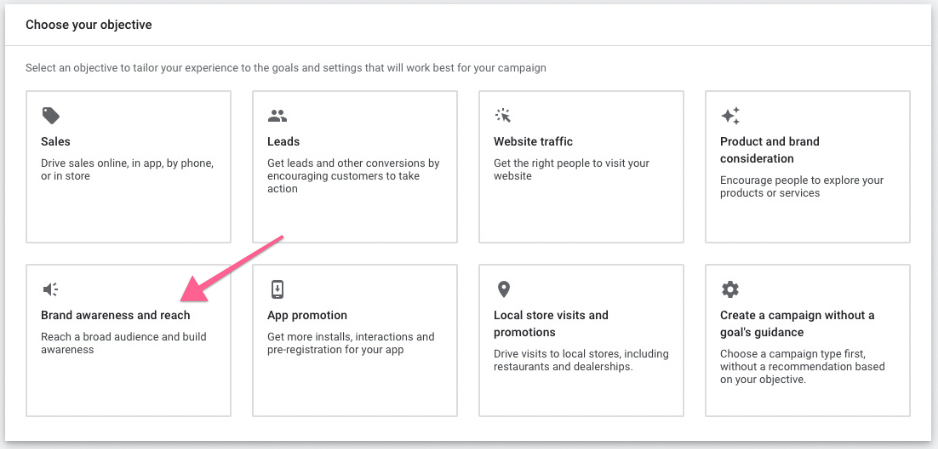The image size is (938, 449).
Task: Click the Local store visits map pin icon
Action: 503,290
